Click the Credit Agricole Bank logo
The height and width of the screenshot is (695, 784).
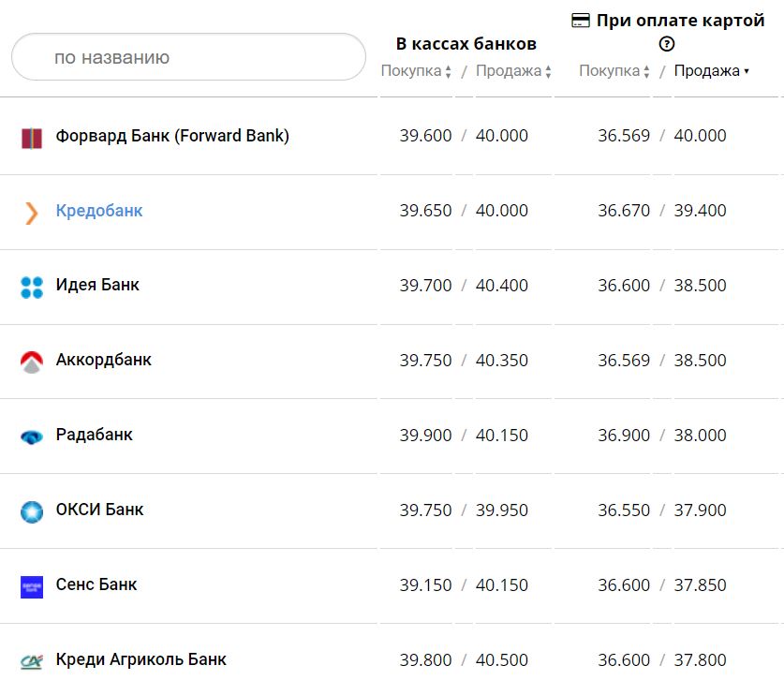click(32, 661)
